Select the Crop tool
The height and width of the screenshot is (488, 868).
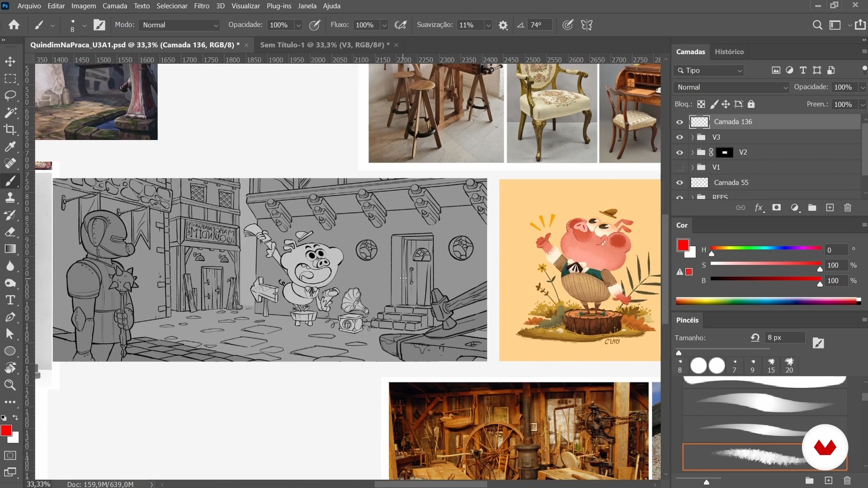(10, 130)
